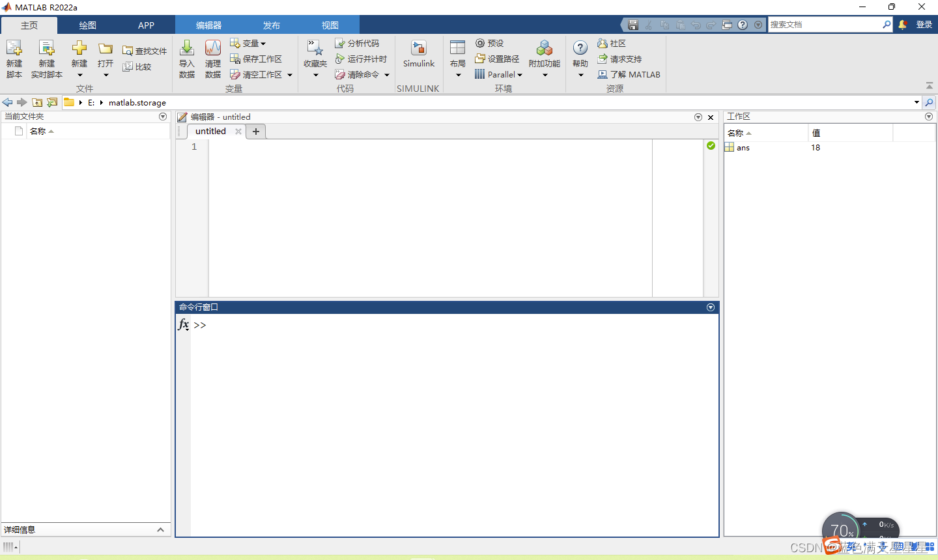Click the save icon in quick access toolbar
The width and height of the screenshot is (938, 560).
[632, 25]
